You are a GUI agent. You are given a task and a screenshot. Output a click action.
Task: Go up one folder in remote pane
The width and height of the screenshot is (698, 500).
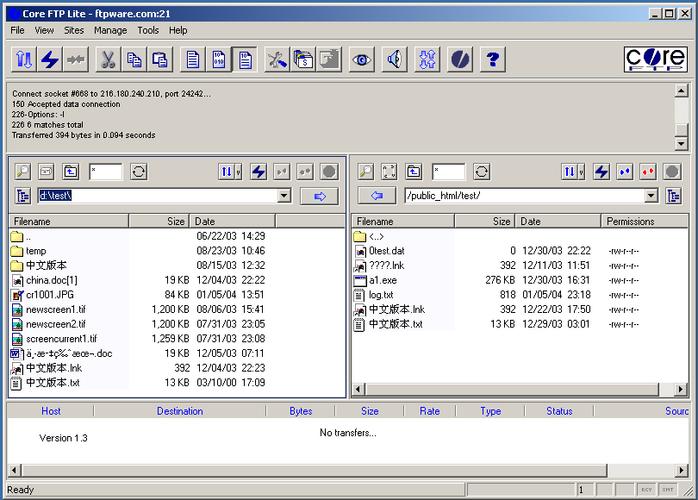(414, 172)
